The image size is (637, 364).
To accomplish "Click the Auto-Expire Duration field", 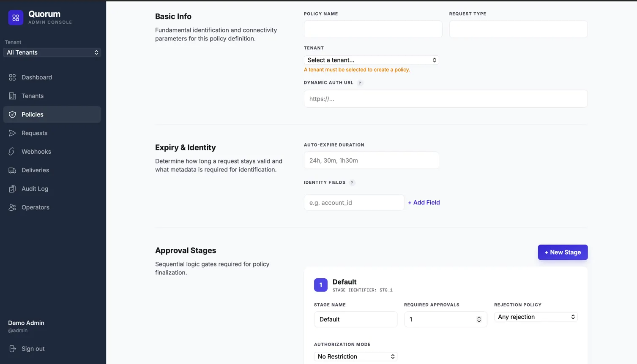I will click(371, 160).
